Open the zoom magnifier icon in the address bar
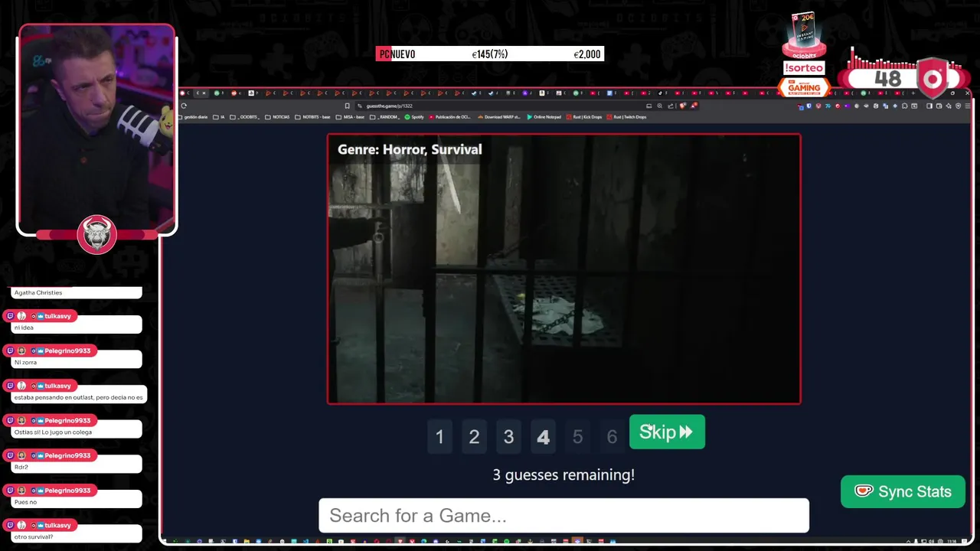Image resolution: width=980 pixels, height=551 pixels. pos(660,106)
